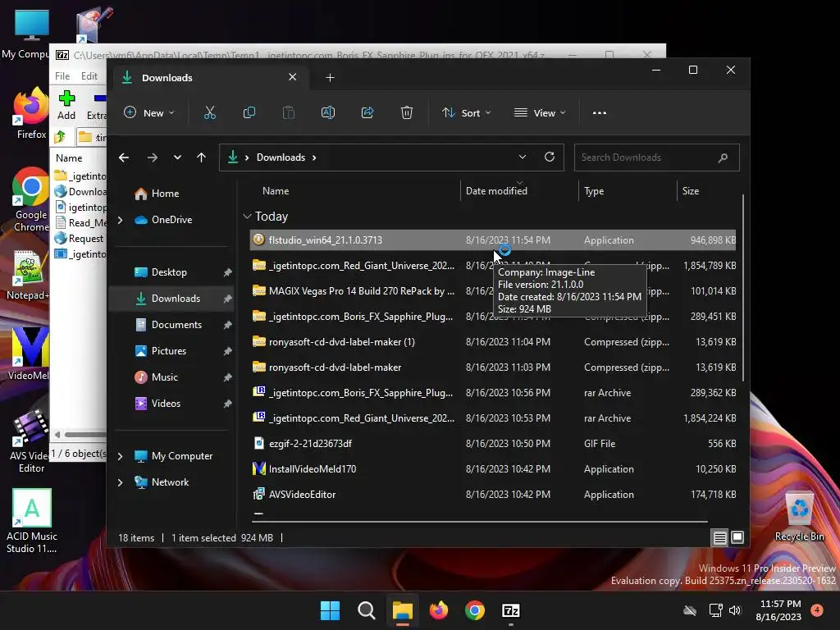Expand OneDrive in navigation pane
This screenshot has width=840, height=630.
coord(120,220)
